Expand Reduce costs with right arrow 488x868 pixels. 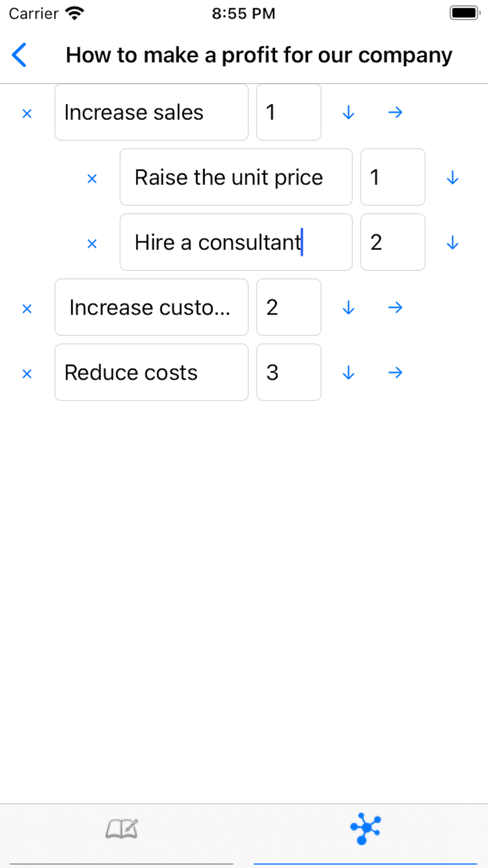coord(395,373)
